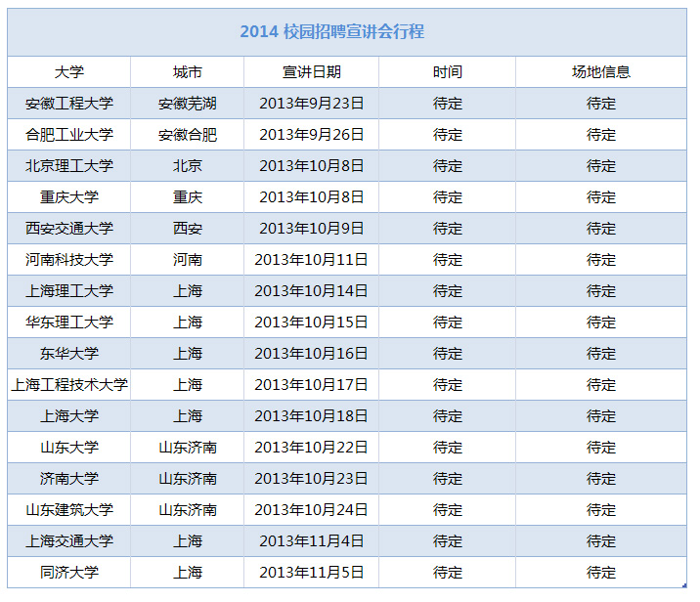Click the date 2013年9月26日

312,135
